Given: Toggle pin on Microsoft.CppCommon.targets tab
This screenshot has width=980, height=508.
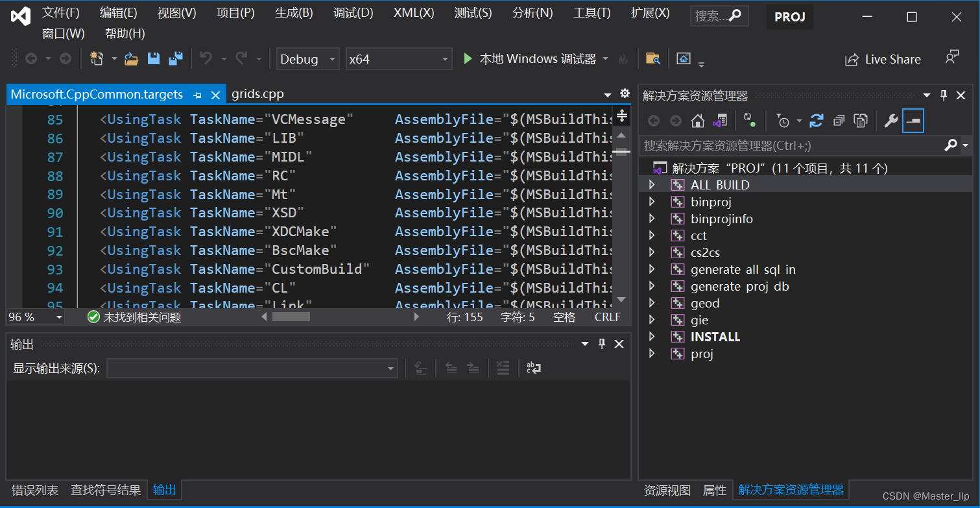Looking at the screenshot, I should (198, 95).
